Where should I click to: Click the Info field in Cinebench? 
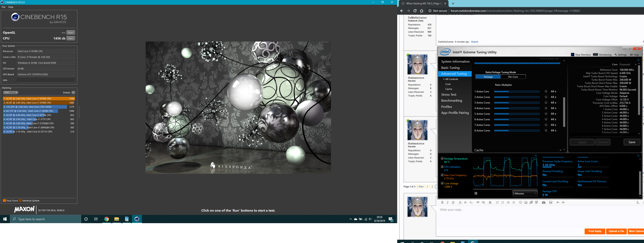[46, 80]
